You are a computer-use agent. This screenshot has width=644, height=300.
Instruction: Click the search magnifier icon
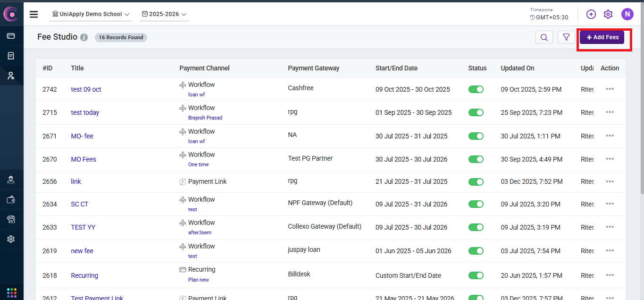tap(544, 37)
